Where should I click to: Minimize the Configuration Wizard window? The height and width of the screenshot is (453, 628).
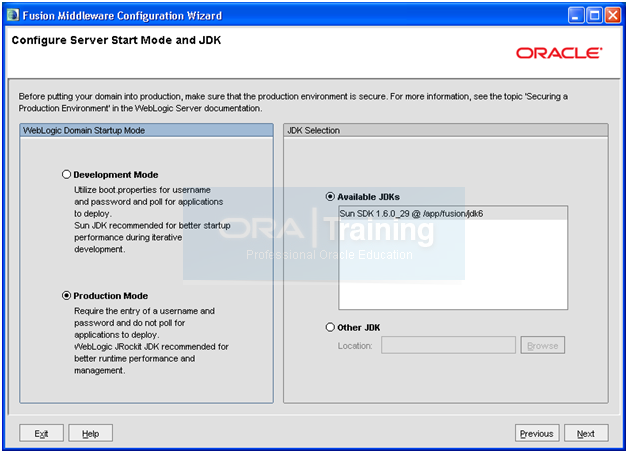point(576,16)
